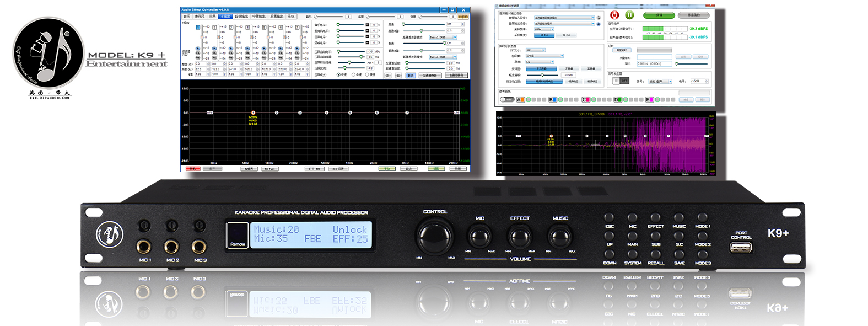This screenshot has width=868, height=326.
Task: Click the USB port on the K9+ panel
Action: [x=741, y=247]
